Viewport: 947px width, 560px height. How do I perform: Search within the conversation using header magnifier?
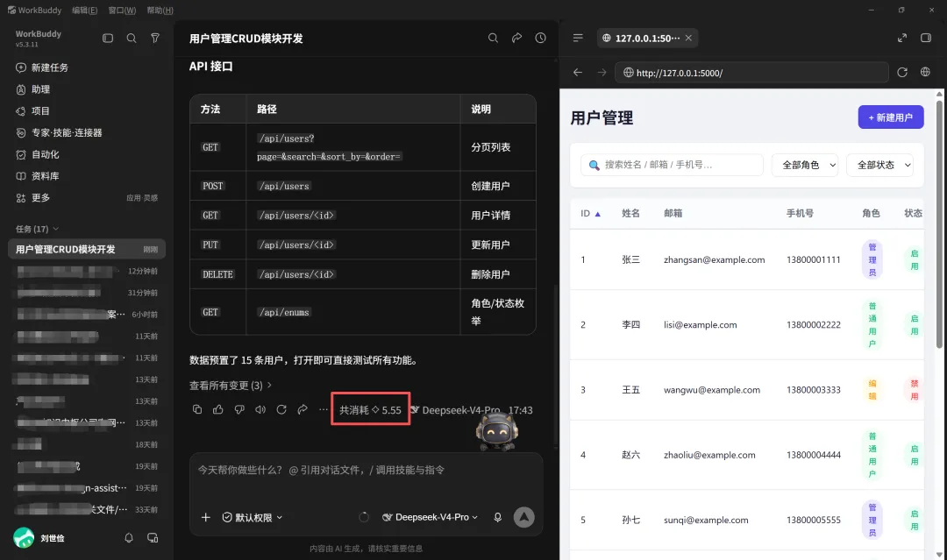click(x=494, y=38)
